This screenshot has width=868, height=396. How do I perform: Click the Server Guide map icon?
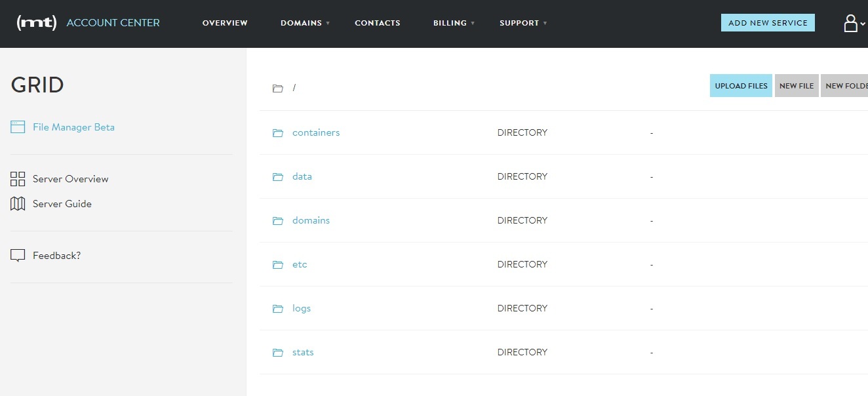[x=18, y=204]
